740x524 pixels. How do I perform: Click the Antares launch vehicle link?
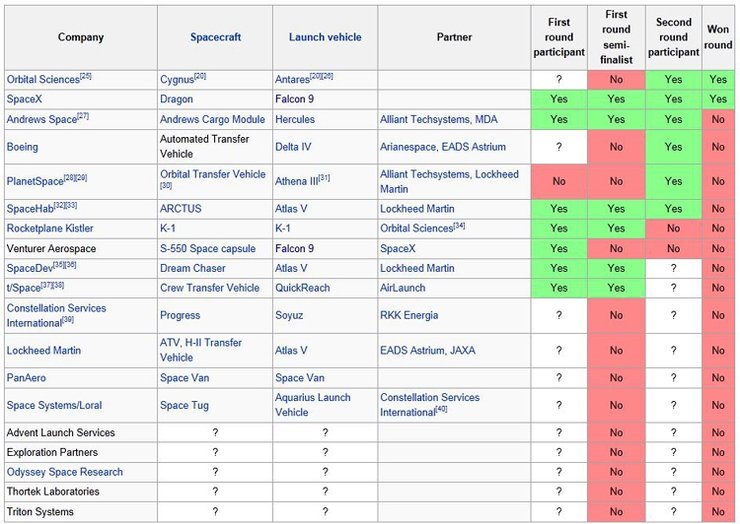pos(294,79)
